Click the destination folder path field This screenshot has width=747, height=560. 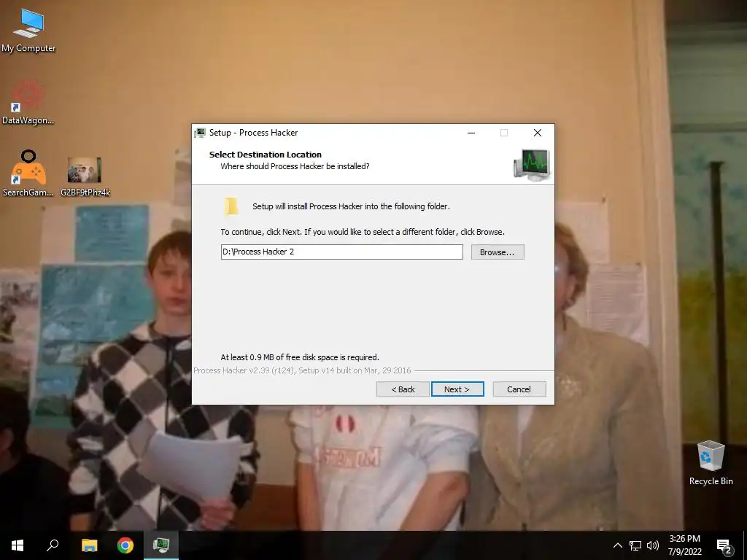pyautogui.click(x=341, y=252)
